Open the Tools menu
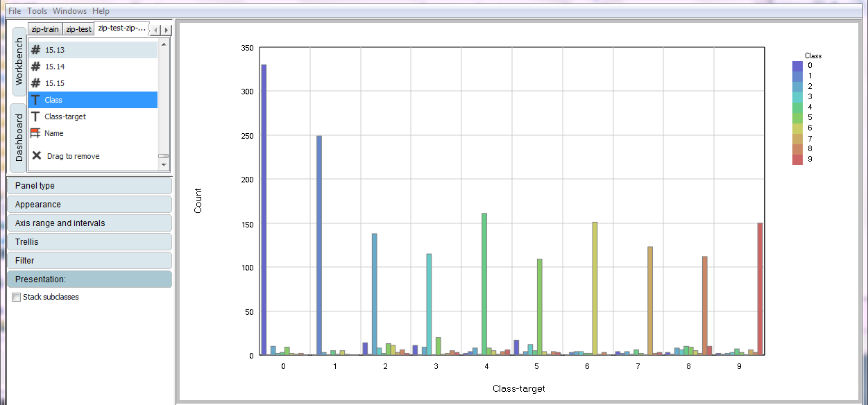This screenshot has width=868, height=405. click(37, 11)
